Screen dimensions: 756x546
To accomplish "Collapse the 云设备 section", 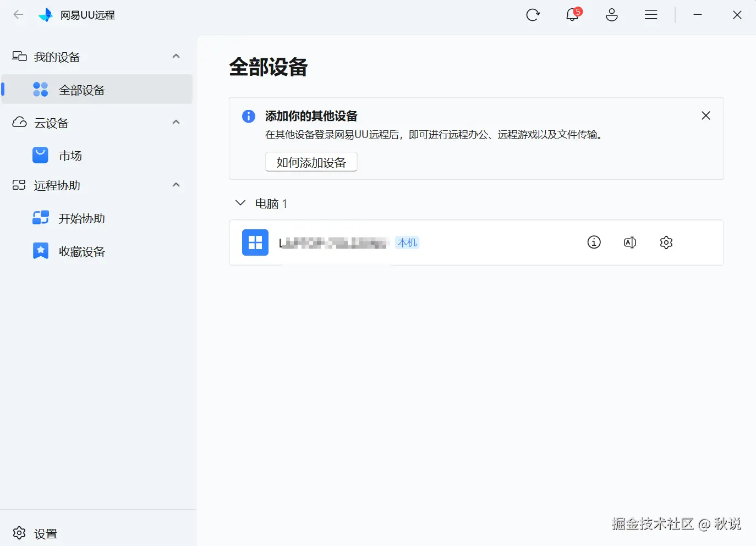I will [x=176, y=122].
